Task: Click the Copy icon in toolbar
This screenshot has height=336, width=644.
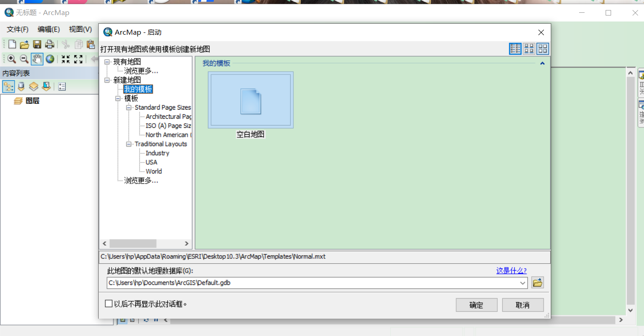Action: (79, 44)
